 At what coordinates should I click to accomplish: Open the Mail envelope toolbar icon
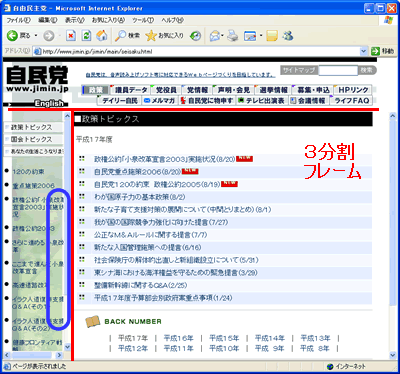(215, 36)
